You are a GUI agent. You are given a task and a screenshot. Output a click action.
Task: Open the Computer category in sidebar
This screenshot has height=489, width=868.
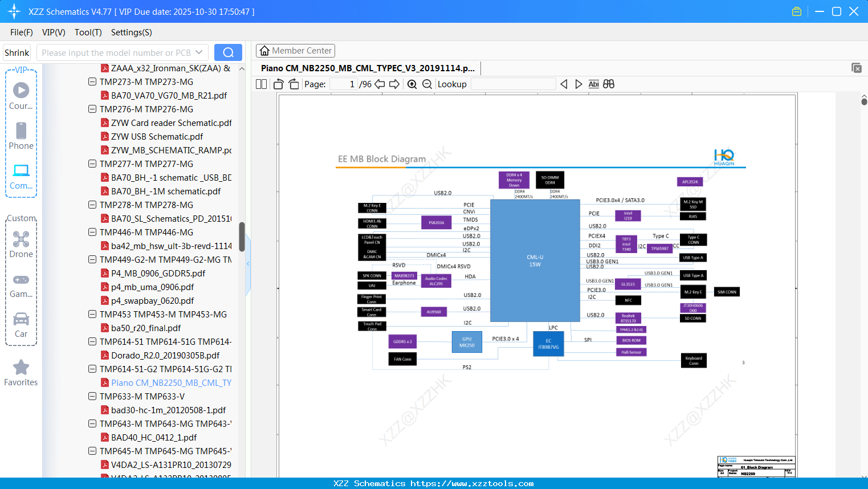coord(21,176)
